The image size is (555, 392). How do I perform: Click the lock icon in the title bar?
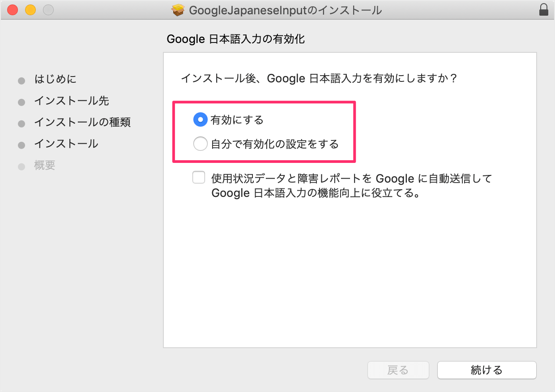(544, 9)
